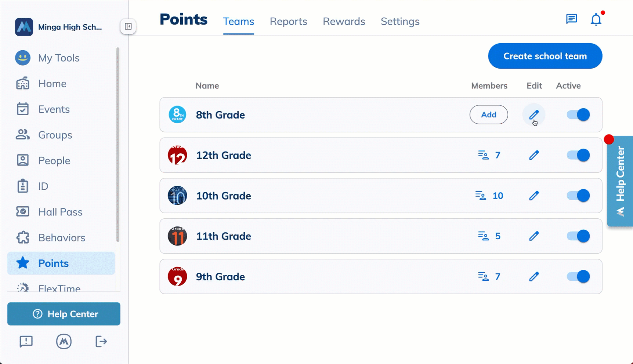Click the Create school team button
The image size is (633, 364).
pos(545,56)
